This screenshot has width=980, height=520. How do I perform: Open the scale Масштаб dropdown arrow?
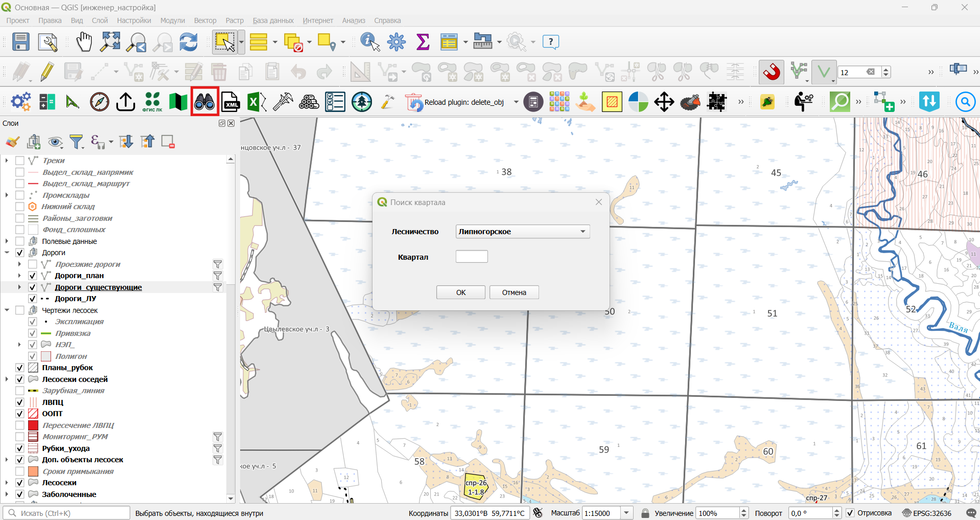point(626,513)
